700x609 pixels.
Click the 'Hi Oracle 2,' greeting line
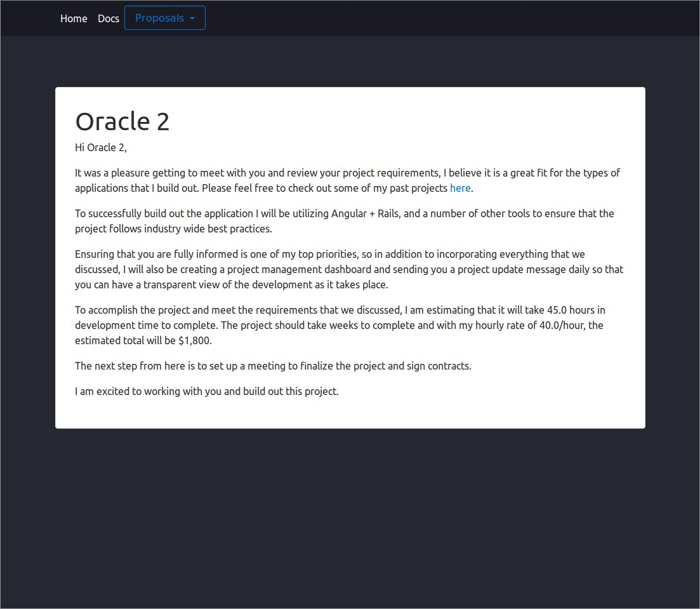pyautogui.click(x=101, y=147)
